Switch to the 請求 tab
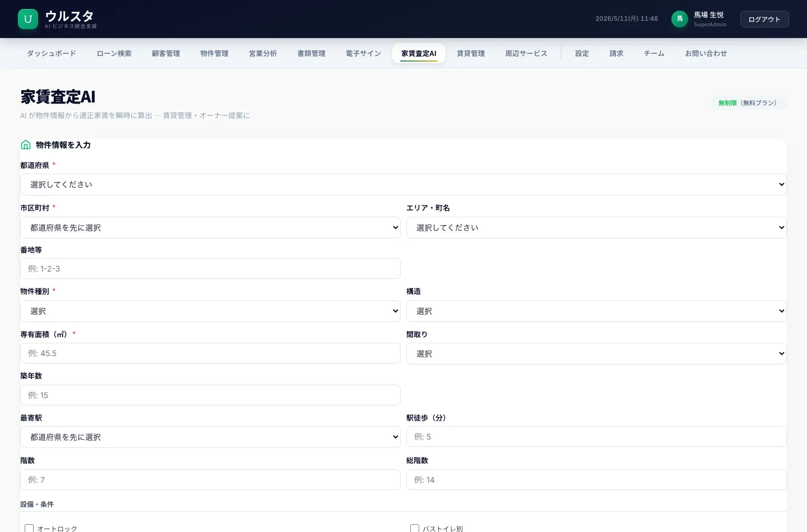 point(616,54)
